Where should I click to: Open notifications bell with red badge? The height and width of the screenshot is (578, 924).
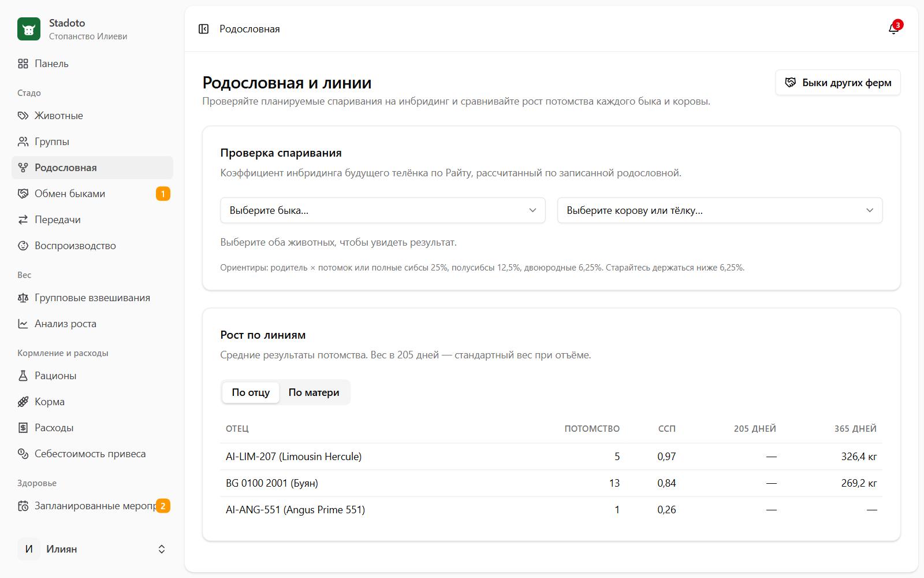[x=894, y=28]
